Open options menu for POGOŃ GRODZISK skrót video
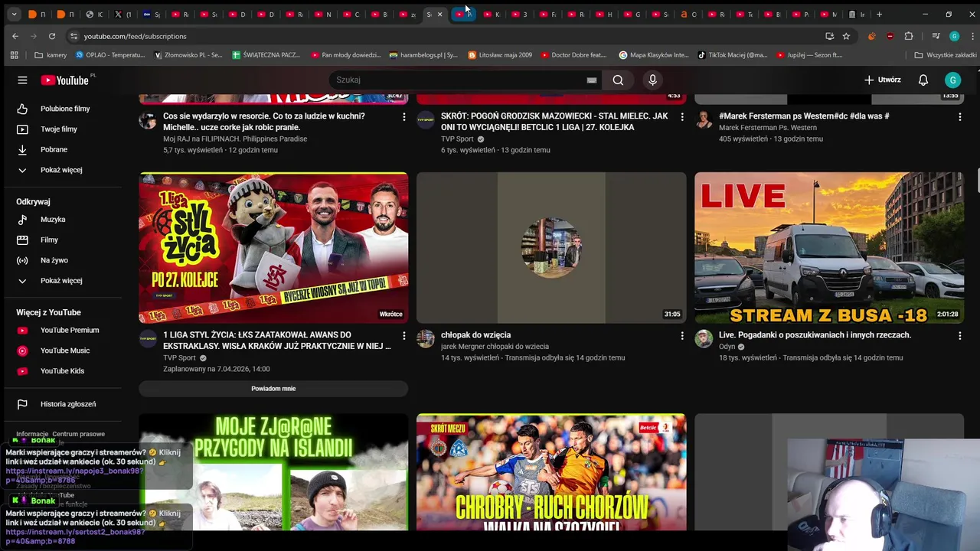 [682, 117]
